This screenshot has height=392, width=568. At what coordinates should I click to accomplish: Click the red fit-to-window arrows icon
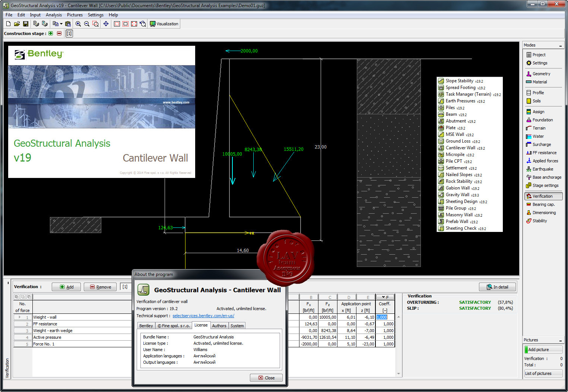134,24
